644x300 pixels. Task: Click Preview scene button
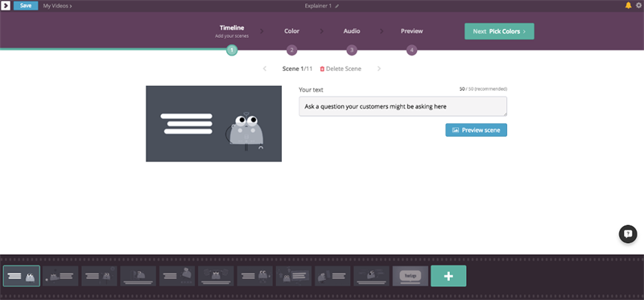pos(476,130)
